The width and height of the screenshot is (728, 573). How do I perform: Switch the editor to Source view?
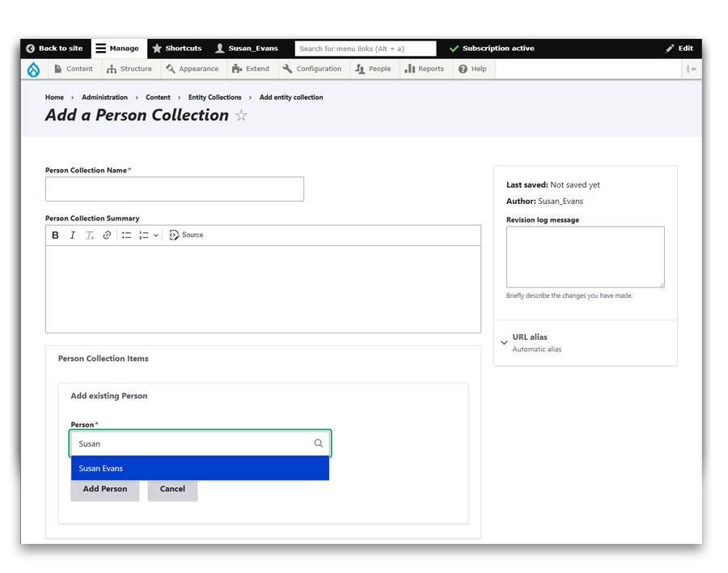tap(186, 236)
